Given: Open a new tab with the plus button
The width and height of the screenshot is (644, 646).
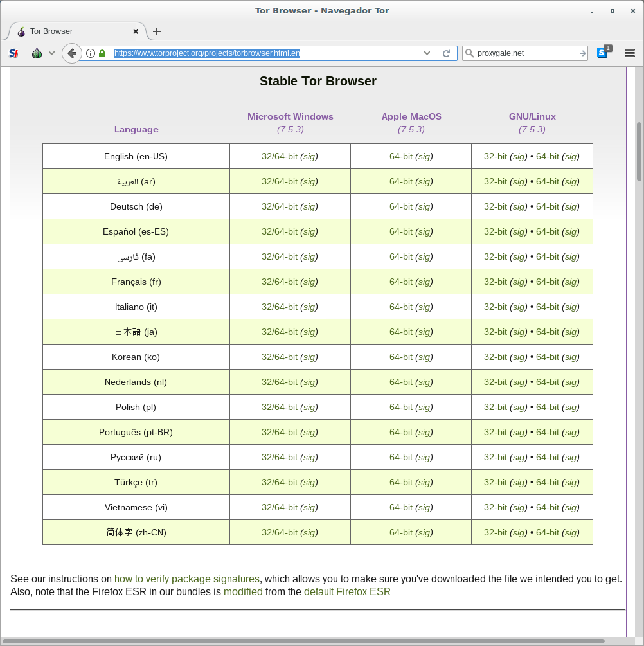Looking at the screenshot, I should [x=157, y=31].
